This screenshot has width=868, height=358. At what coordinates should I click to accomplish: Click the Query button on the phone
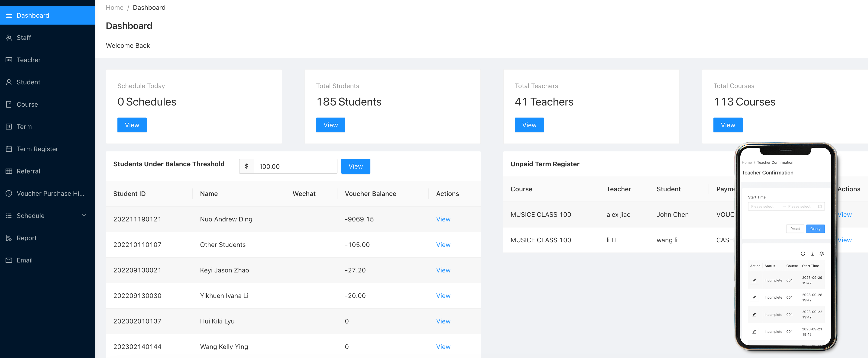pyautogui.click(x=816, y=228)
